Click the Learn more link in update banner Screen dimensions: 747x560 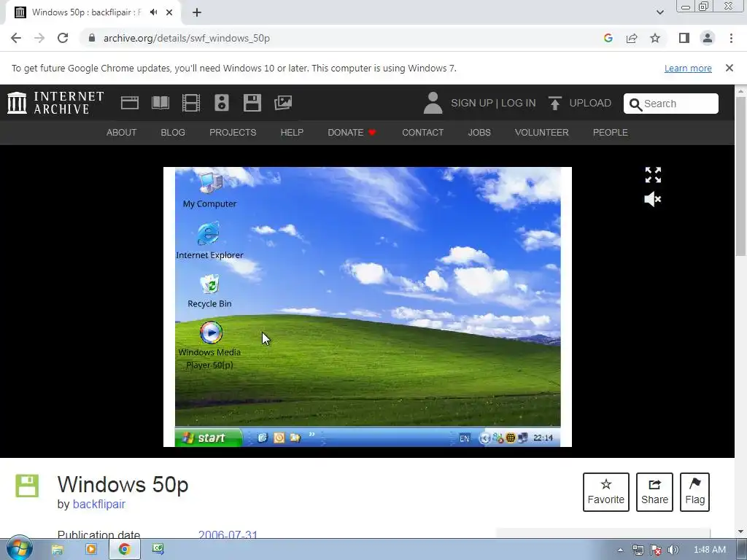pos(688,68)
